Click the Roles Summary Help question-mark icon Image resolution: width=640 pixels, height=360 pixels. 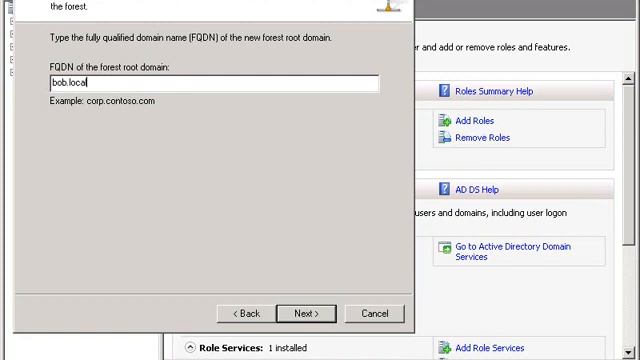[x=444, y=91]
